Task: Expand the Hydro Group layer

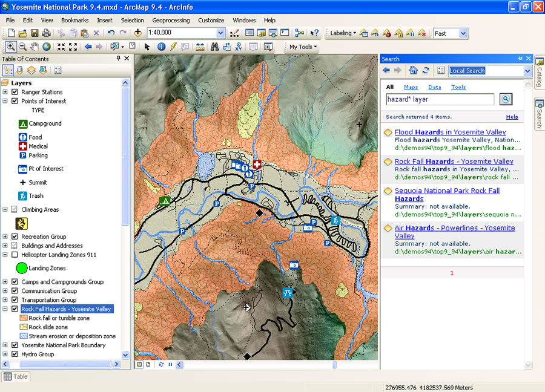Action: (x=5, y=354)
